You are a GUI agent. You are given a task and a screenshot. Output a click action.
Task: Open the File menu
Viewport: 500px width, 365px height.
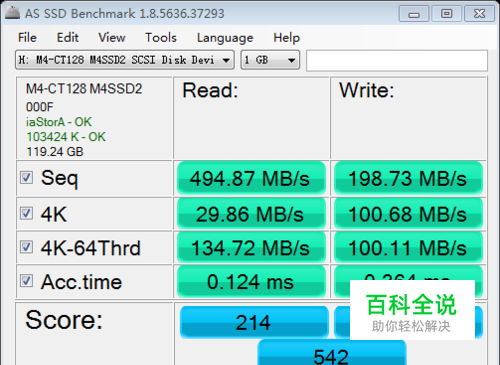27,38
